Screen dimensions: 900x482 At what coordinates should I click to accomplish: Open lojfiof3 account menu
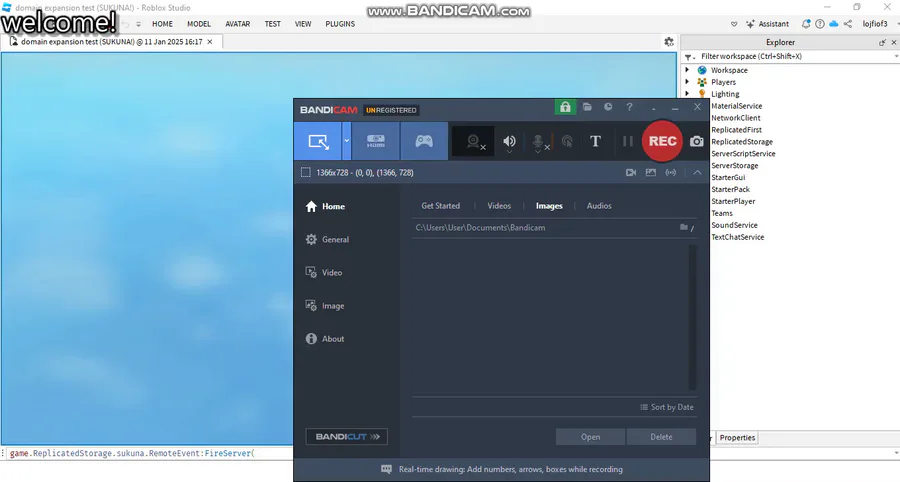click(876, 24)
